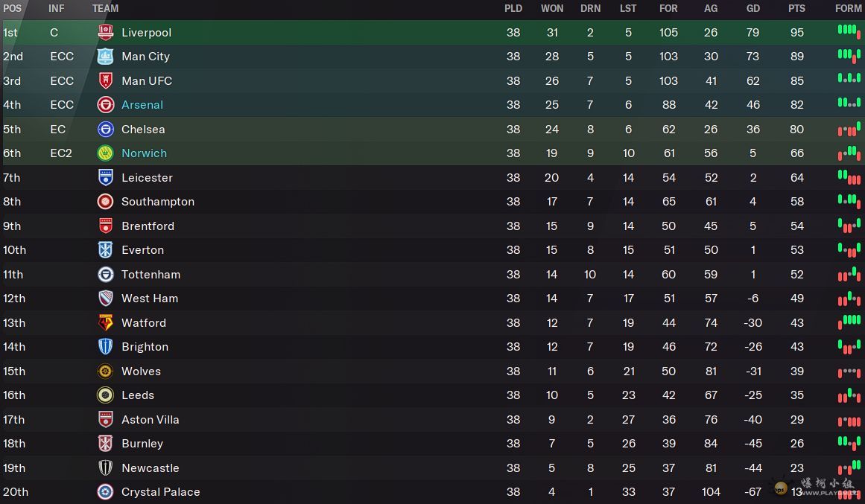Click the Norwich club badge icon
Viewport: 865px width, 504px height.
tap(106, 153)
